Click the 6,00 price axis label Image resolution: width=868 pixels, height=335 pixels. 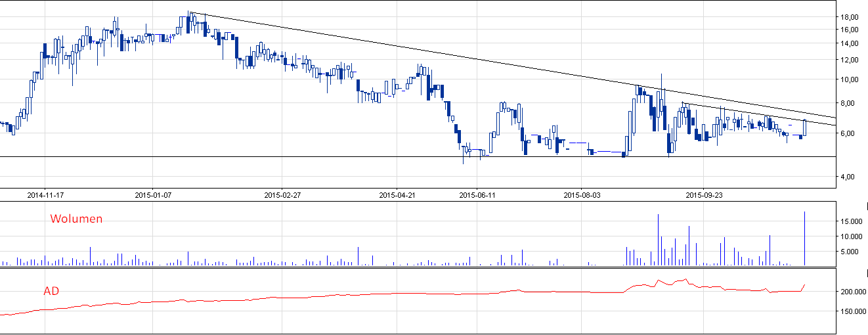click(849, 133)
